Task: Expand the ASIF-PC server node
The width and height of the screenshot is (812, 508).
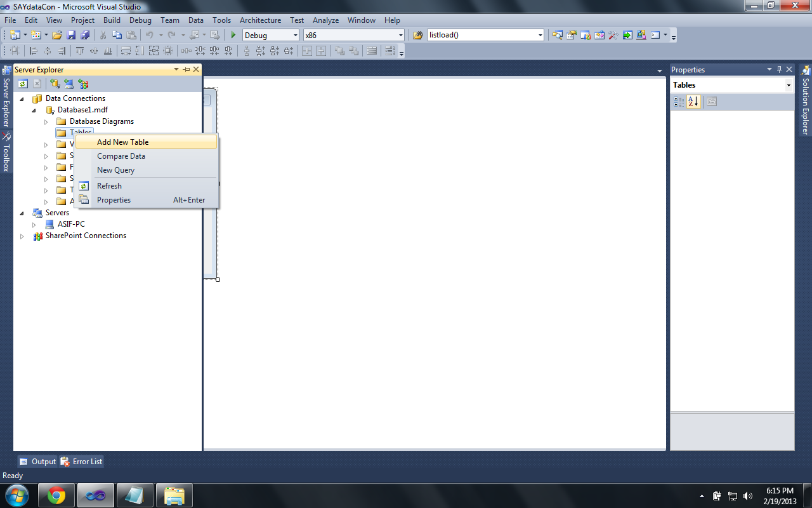Action: [34, 224]
